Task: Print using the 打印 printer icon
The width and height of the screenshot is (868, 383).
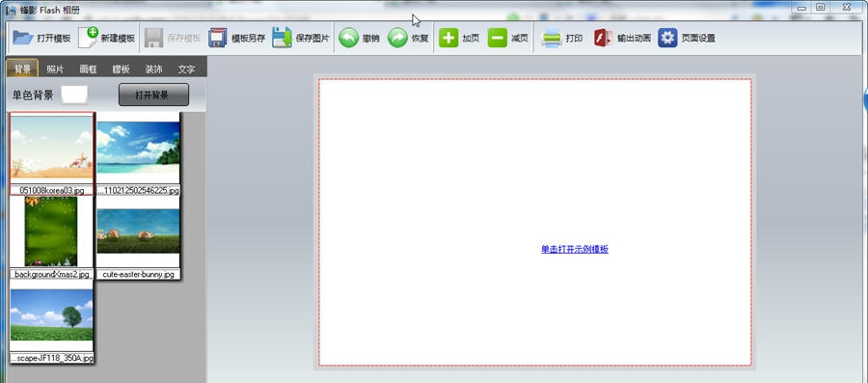Action: [x=552, y=38]
